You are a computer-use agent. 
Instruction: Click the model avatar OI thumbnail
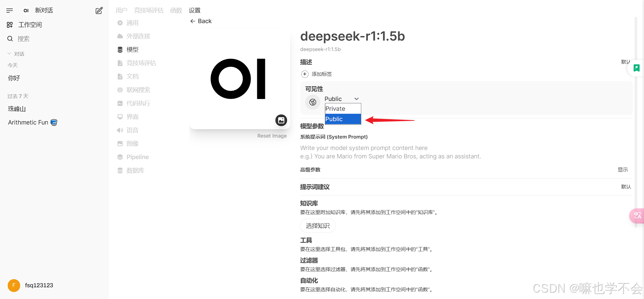point(240,79)
